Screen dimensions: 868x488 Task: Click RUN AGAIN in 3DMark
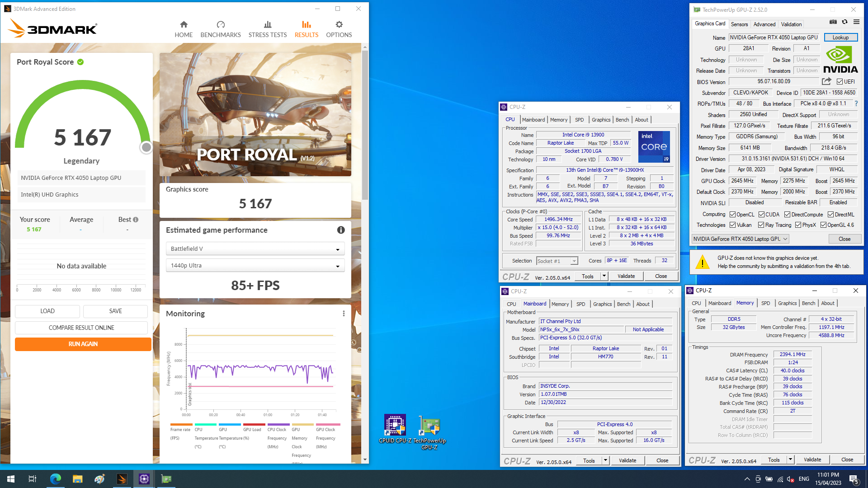(83, 344)
